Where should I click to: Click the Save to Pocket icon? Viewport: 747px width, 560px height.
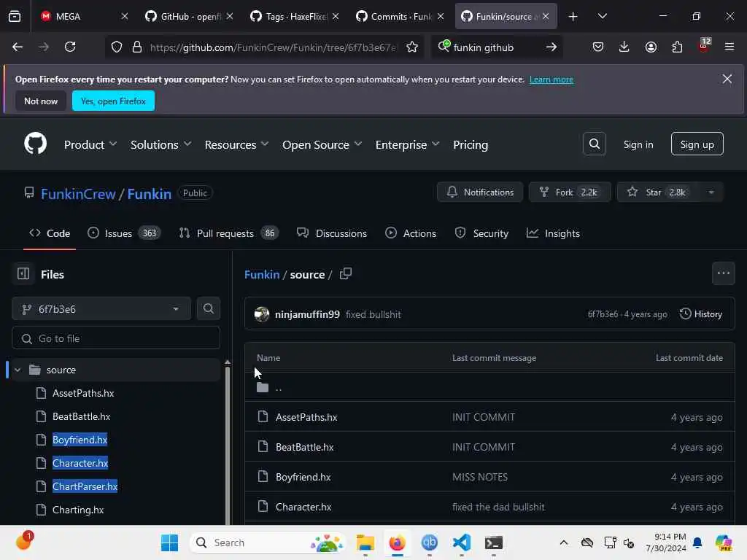[x=598, y=47]
